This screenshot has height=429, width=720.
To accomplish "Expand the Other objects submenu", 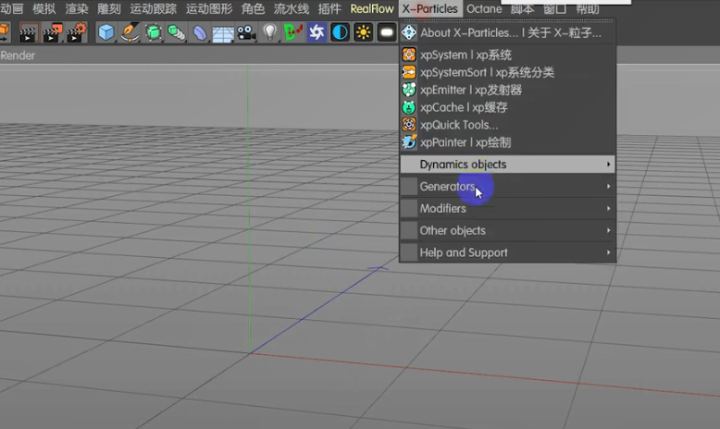I will tap(507, 231).
